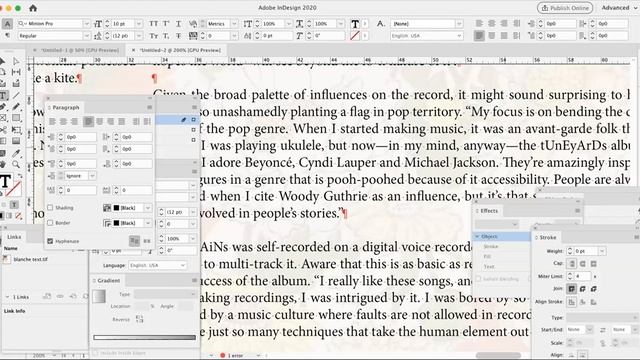Select the Links panel tab
Image resolution: width=640 pixels, height=360 pixels.
coord(14,237)
